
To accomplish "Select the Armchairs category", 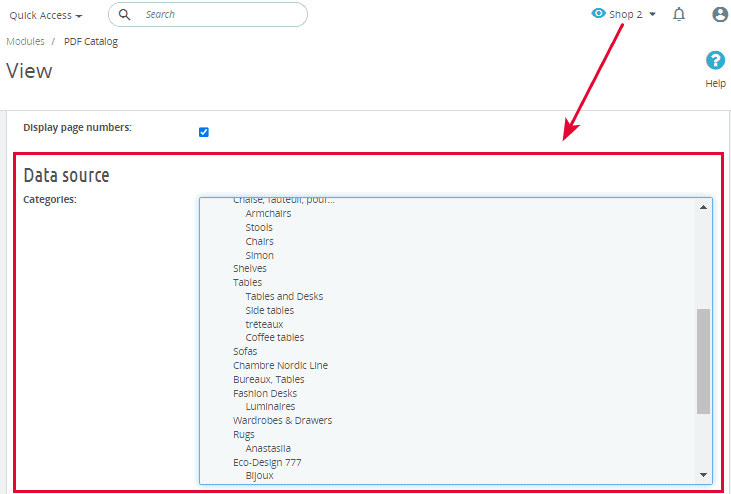I will [268, 214].
